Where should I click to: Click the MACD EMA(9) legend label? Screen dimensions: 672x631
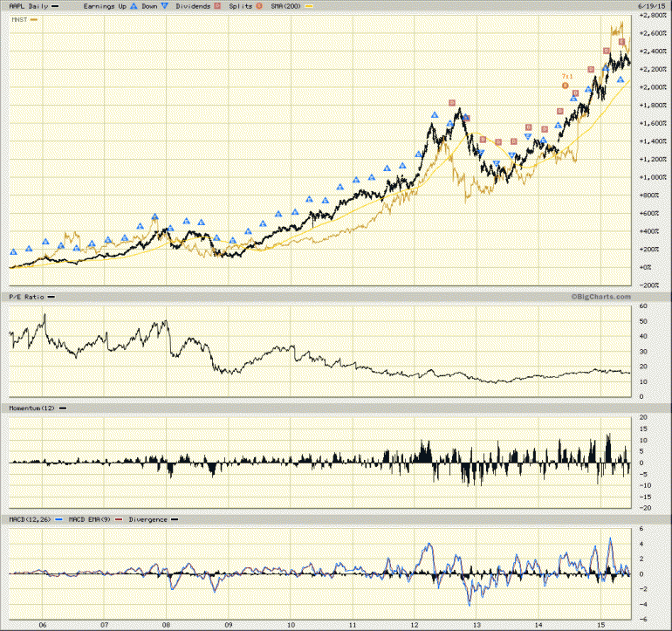click(x=90, y=519)
